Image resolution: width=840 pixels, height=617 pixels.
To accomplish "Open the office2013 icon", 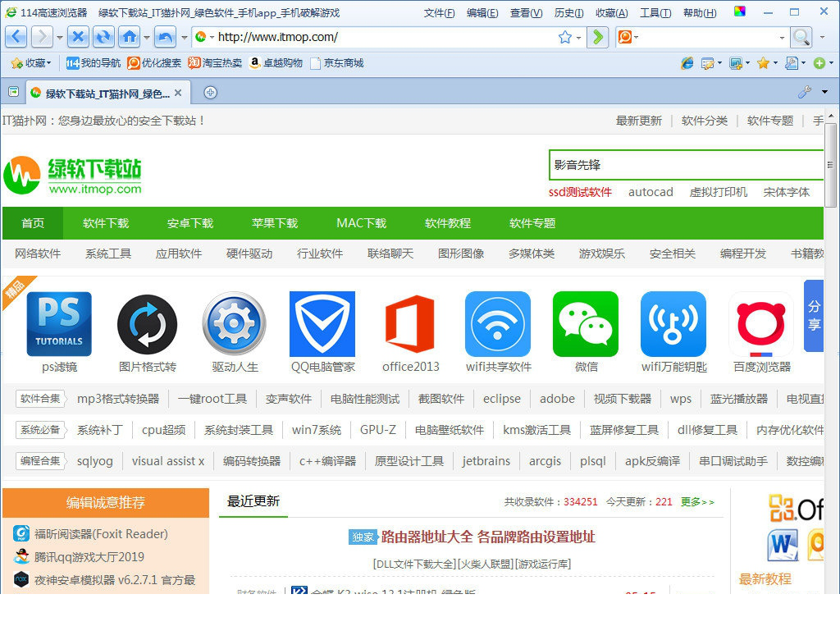I will pos(410,324).
